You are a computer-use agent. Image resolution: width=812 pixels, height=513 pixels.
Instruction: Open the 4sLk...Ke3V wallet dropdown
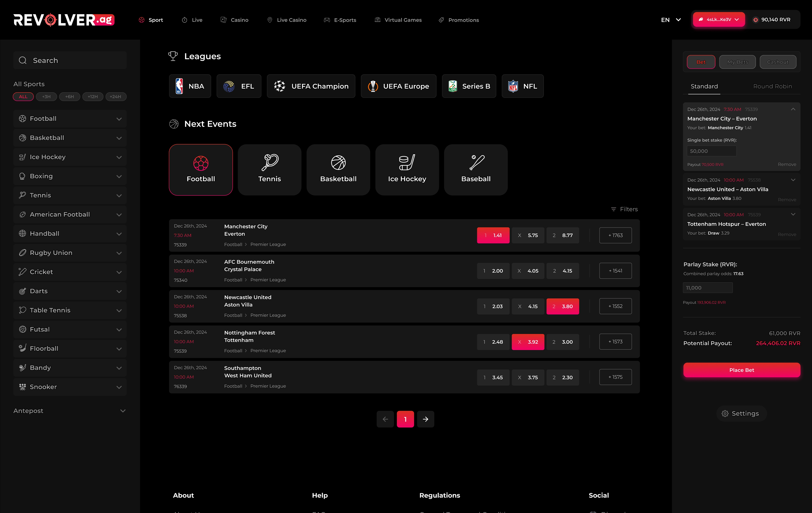coord(719,20)
